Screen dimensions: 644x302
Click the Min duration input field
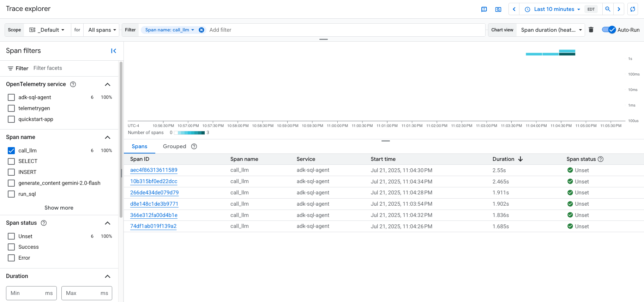pyautogui.click(x=31, y=293)
